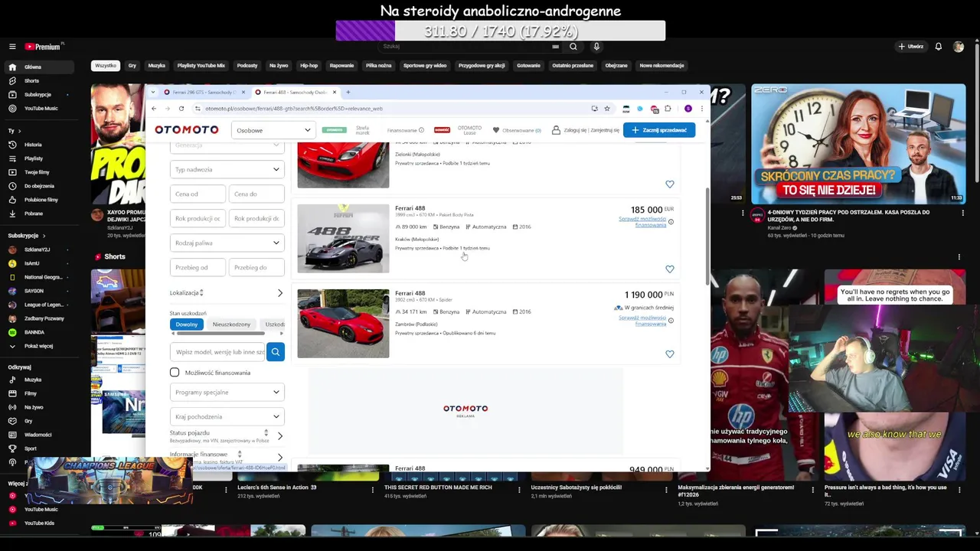
Task: Go to Główna in YouTube sidebar
Action: point(38,67)
